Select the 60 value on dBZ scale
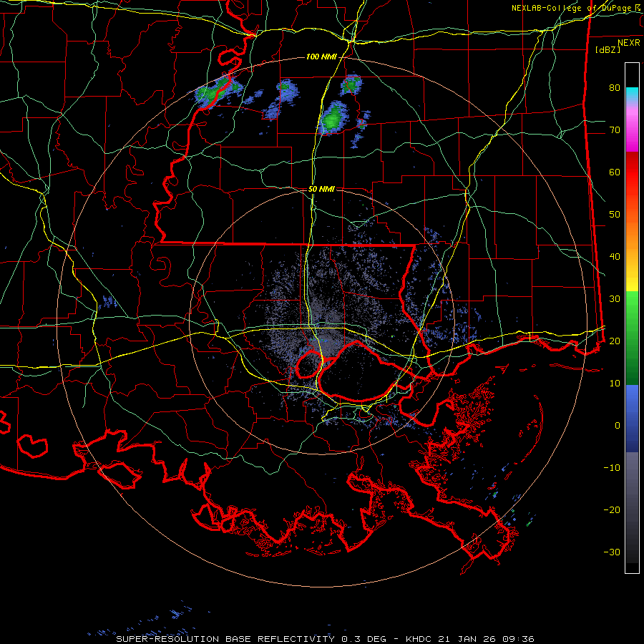The image size is (644, 644). (x=615, y=172)
